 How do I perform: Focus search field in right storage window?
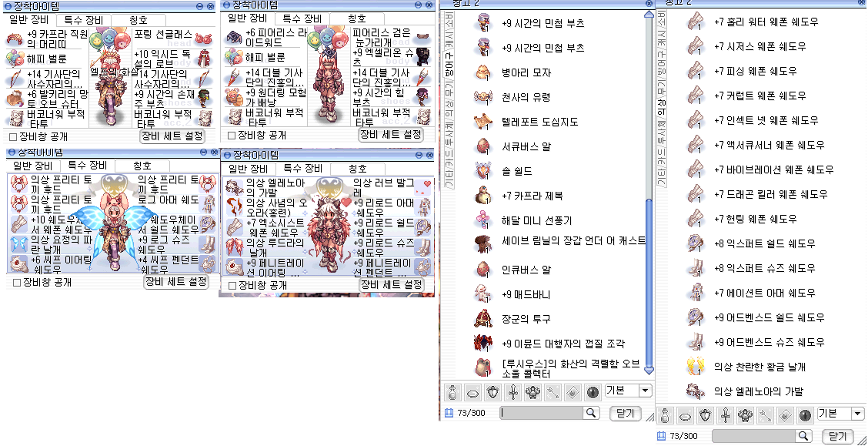[754, 436]
